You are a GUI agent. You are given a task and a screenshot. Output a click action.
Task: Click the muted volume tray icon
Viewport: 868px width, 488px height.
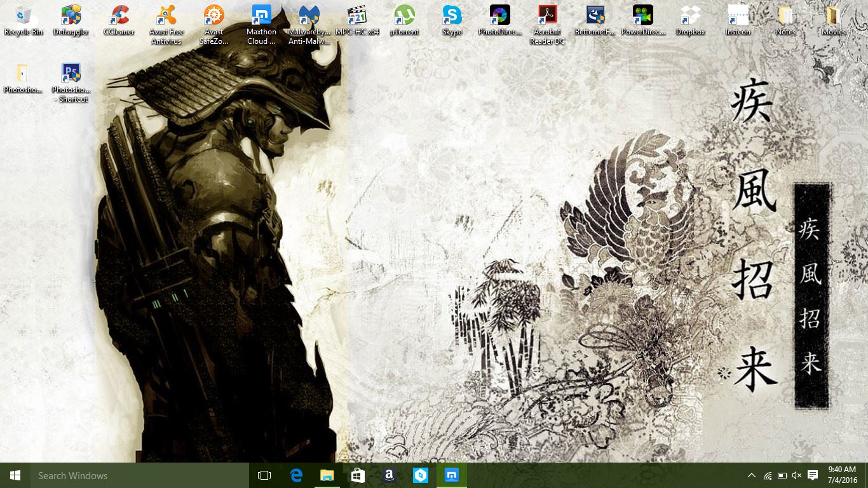point(797,475)
